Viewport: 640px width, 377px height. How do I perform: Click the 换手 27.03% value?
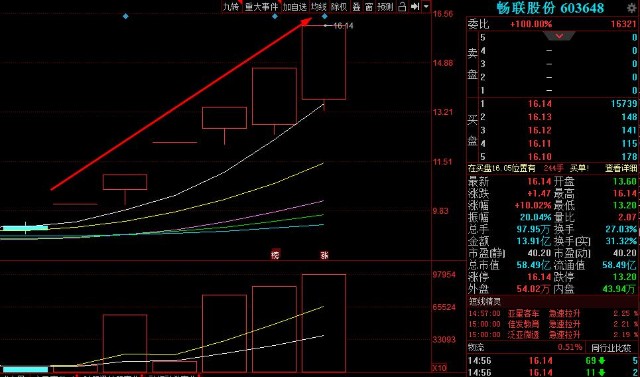[622, 229]
